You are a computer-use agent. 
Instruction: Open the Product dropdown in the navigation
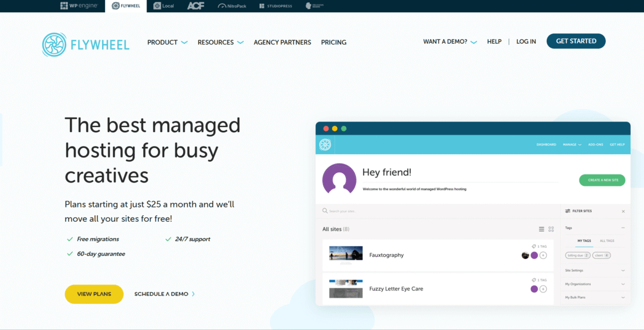pyautogui.click(x=163, y=42)
